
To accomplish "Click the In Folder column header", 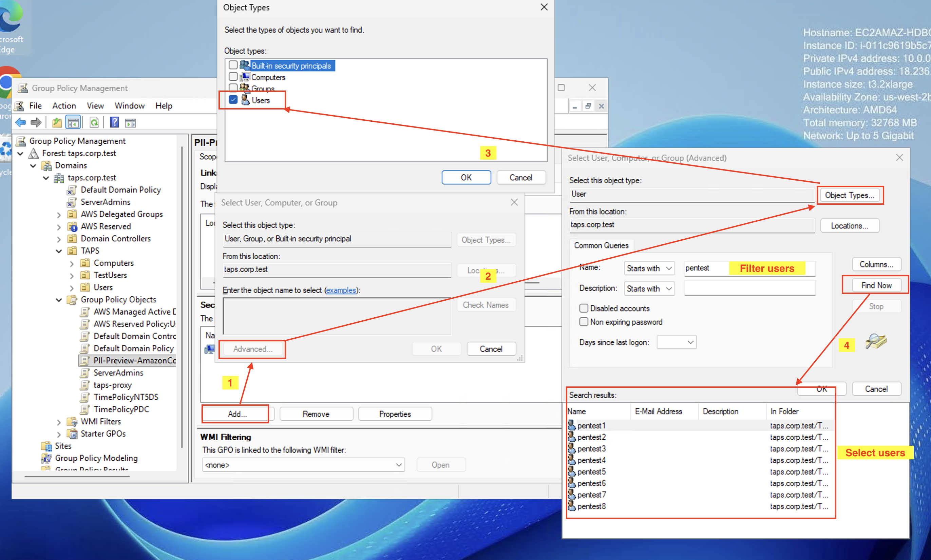I will coord(800,411).
